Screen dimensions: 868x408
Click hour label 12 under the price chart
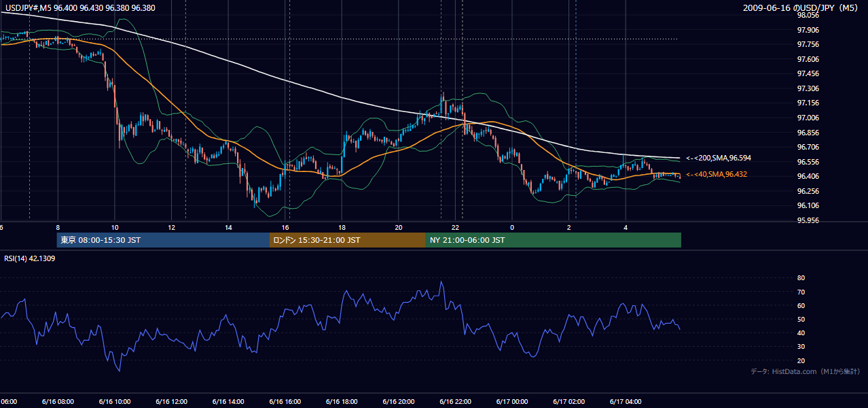coord(172,227)
